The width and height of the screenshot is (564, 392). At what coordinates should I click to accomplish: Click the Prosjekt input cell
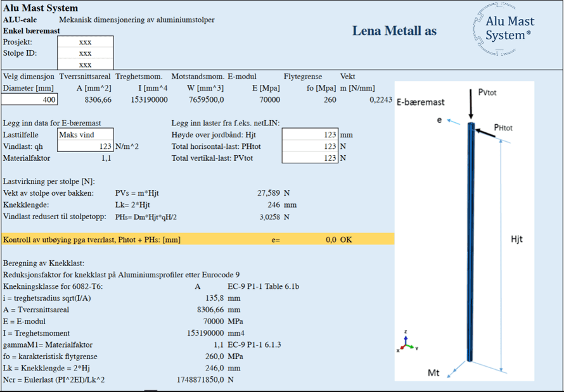[86, 42]
